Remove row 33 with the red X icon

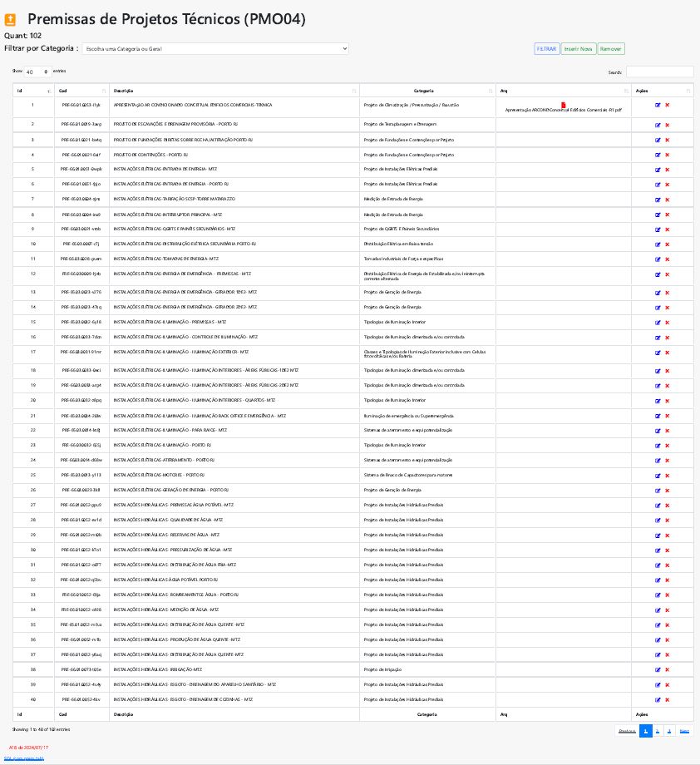coord(667,595)
